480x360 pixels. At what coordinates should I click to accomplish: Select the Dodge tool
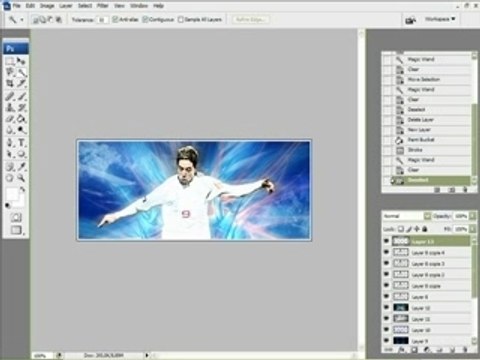[x=21, y=130]
